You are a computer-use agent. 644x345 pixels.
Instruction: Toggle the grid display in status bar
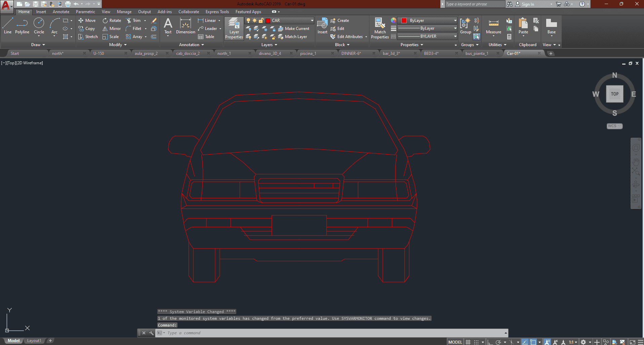[468, 342]
